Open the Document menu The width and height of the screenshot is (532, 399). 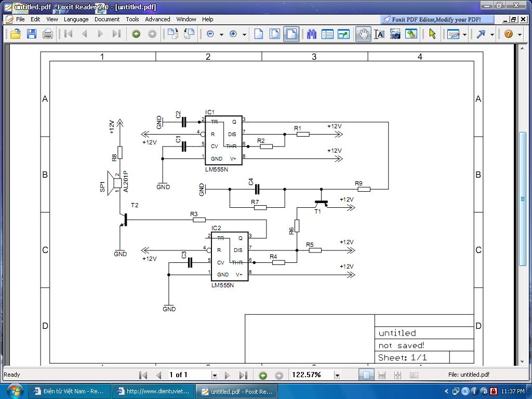coord(107,19)
